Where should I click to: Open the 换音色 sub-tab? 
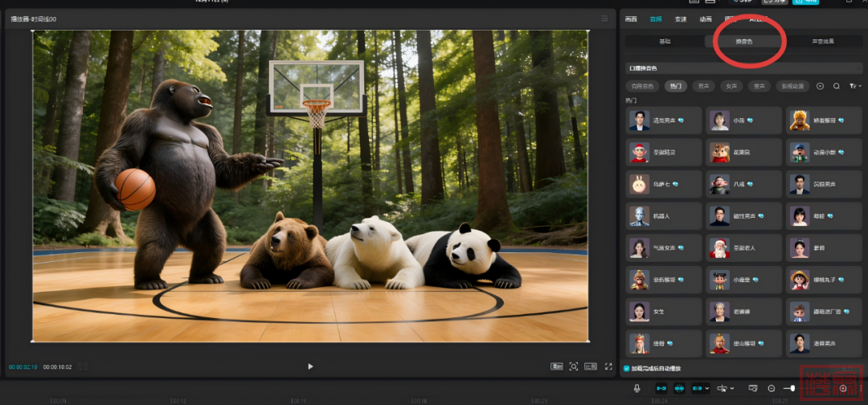(x=744, y=41)
